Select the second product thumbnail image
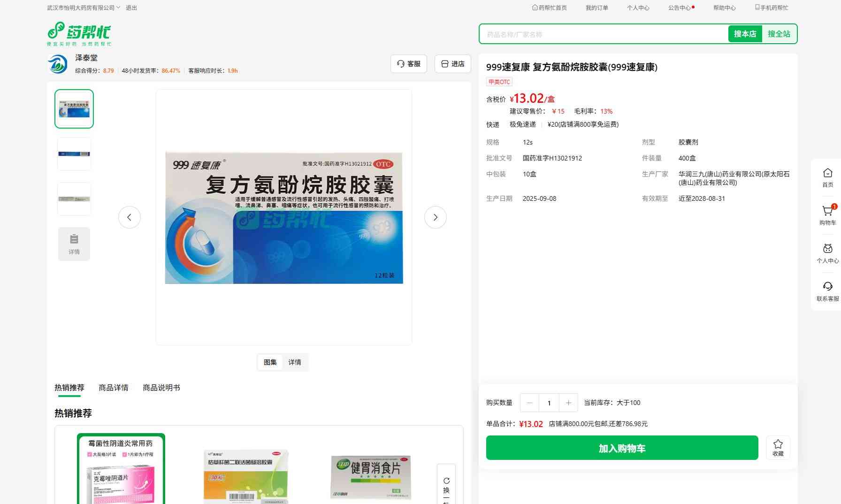The height and width of the screenshot is (504, 841). click(x=74, y=154)
